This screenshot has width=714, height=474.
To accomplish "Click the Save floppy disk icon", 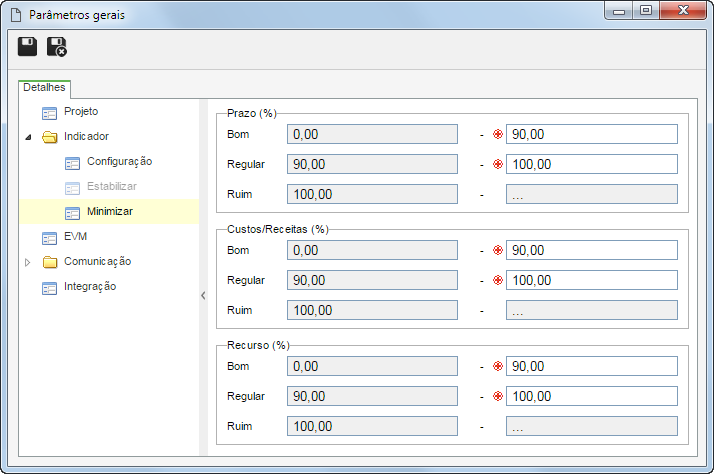I will pos(27,46).
